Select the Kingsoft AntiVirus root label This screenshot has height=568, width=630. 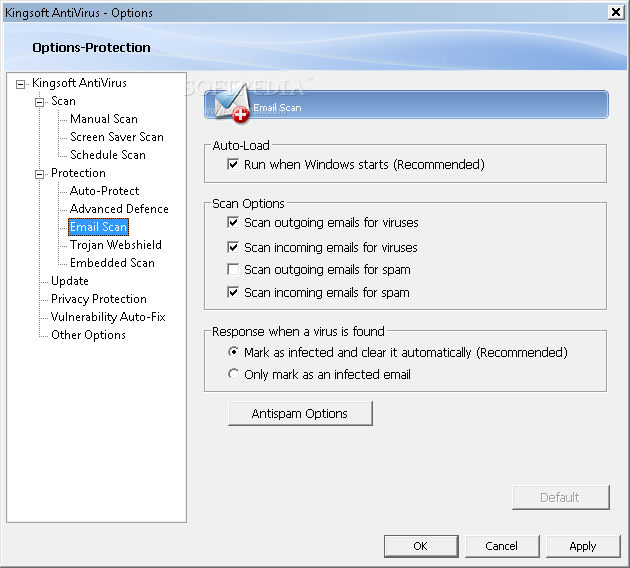[79, 83]
